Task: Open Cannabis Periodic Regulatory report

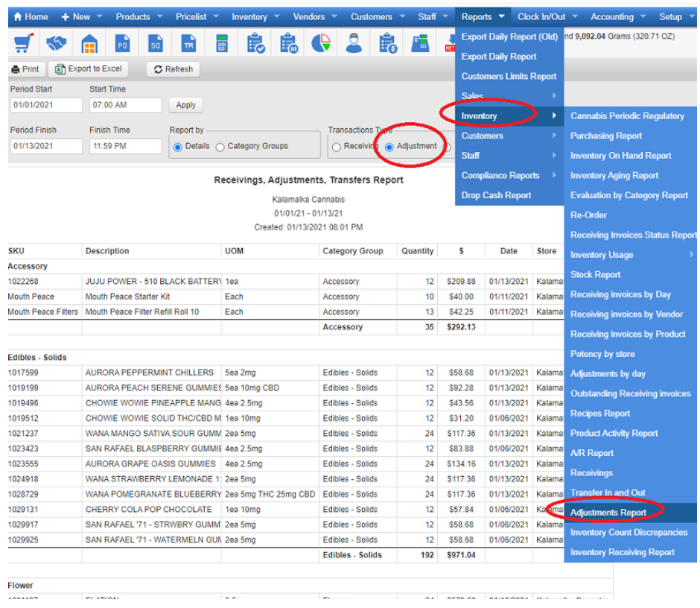Action: pyautogui.click(x=630, y=115)
